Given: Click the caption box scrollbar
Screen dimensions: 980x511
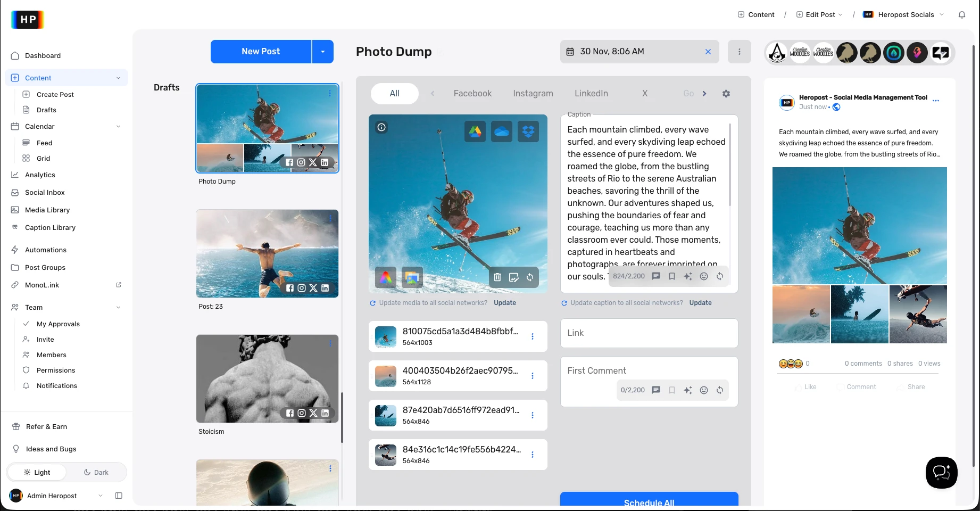Looking at the screenshot, I should click(x=730, y=165).
